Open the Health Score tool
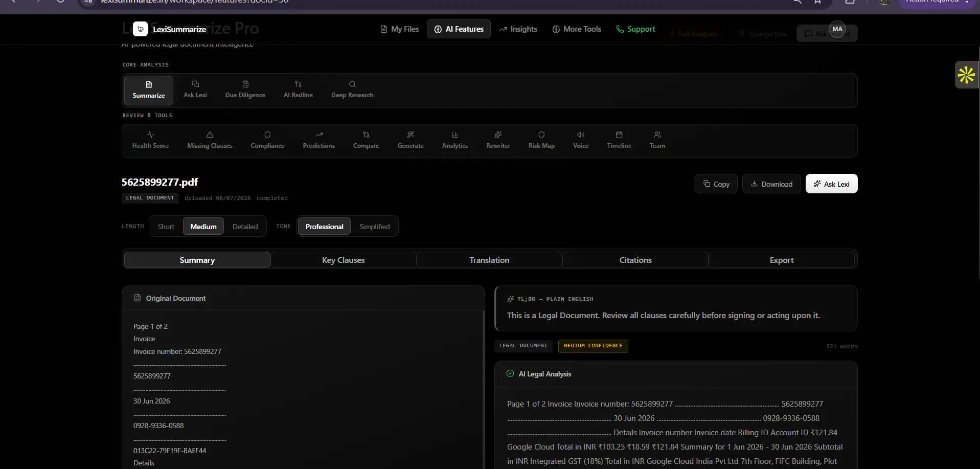This screenshot has width=980, height=469. [x=150, y=141]
